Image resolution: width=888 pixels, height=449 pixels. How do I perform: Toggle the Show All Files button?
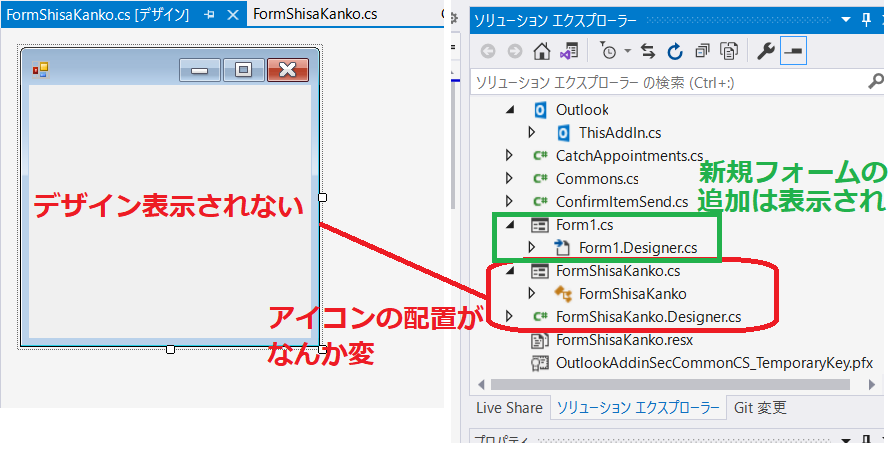coord(729,51)
